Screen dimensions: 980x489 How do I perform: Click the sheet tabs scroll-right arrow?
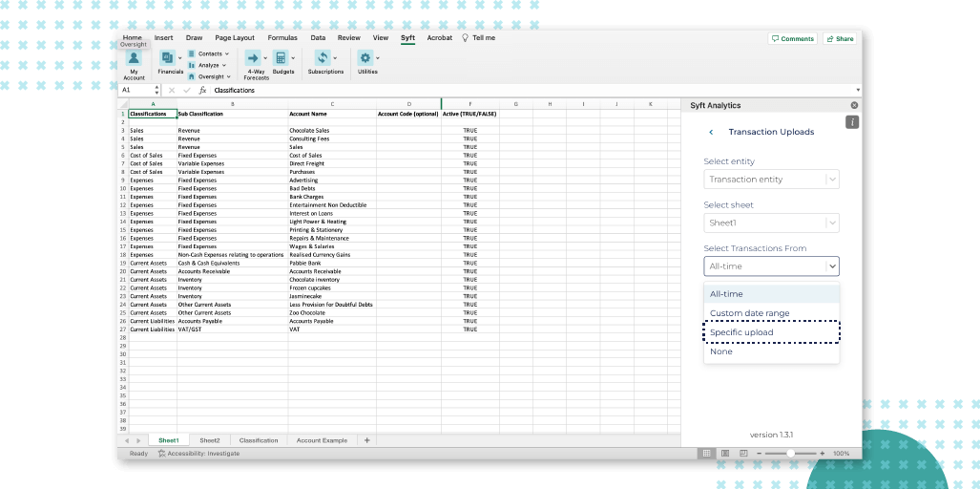tap(138, 441)
